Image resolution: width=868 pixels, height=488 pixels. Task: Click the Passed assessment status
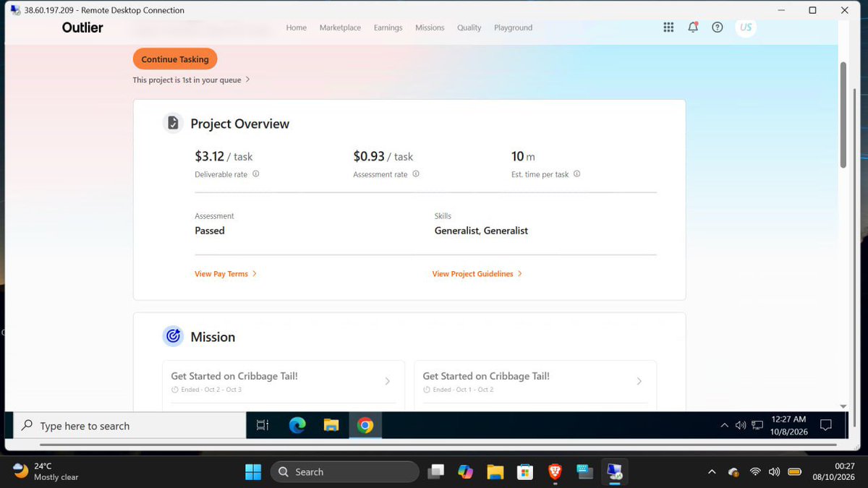pos(210,231)
